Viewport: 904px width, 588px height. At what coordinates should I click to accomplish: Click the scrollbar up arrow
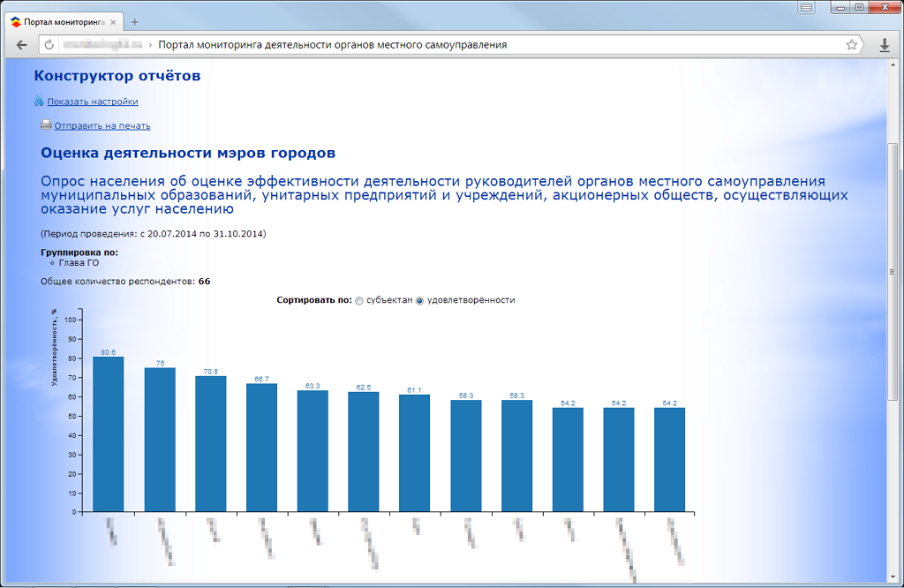coord(893,65)
